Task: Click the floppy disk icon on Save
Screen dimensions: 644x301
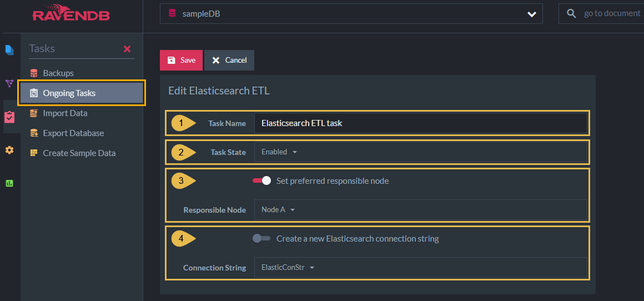Action: click(x=171, y=61)
